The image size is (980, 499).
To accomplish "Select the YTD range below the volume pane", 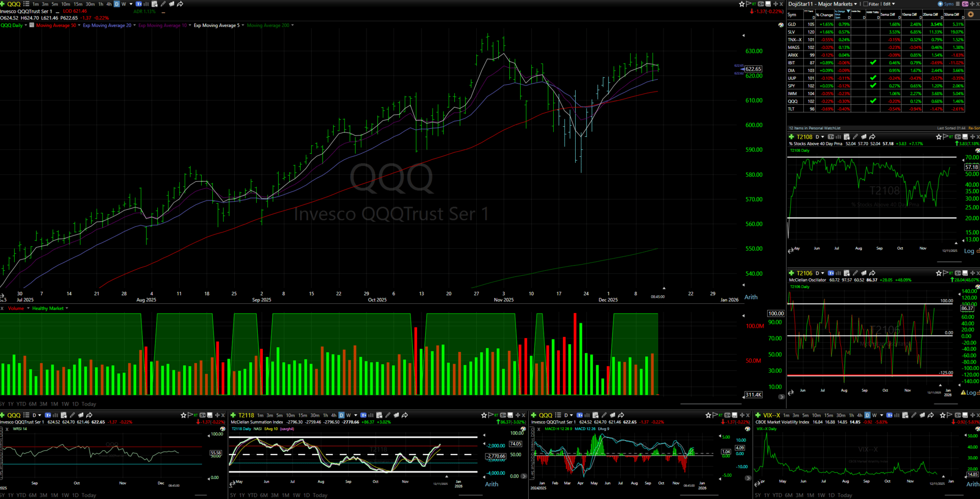I will pos(21,404).
